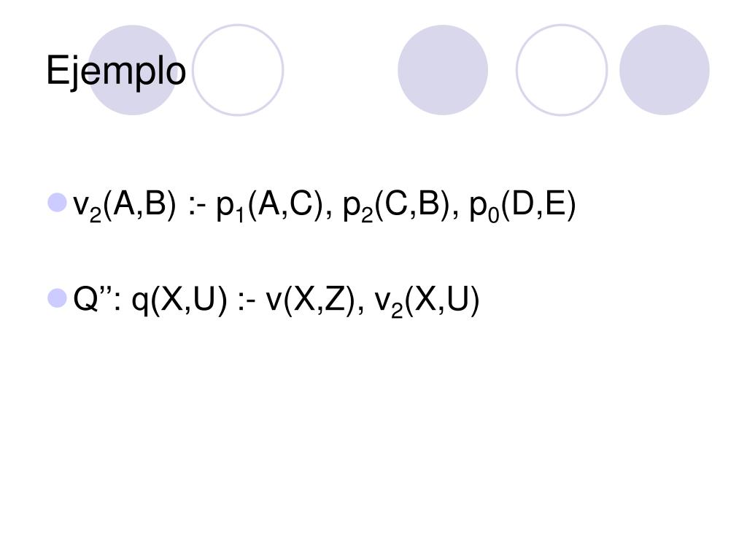
Task: Click the outlined circle between the right filled circles
Action: pos(562,70)
